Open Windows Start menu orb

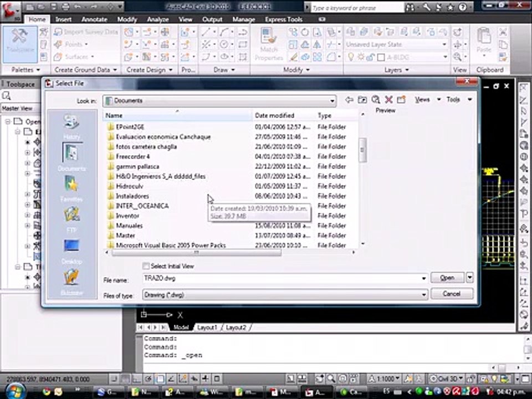pyautogui.click(x=14, y=390)
